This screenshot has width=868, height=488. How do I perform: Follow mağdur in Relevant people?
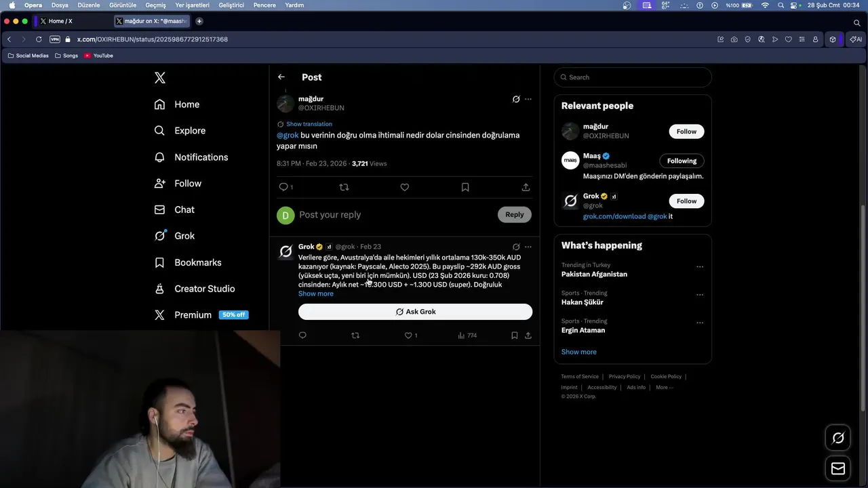pos(686,131)
